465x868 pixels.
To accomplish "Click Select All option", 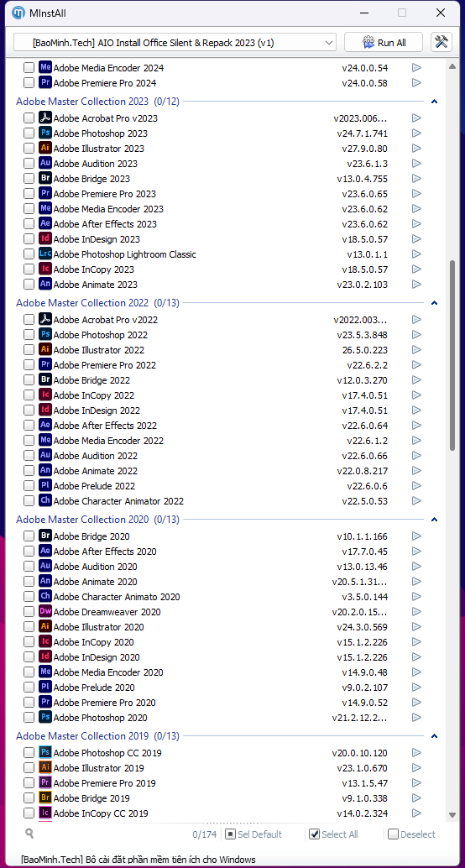I will click(x=332, y=834).
